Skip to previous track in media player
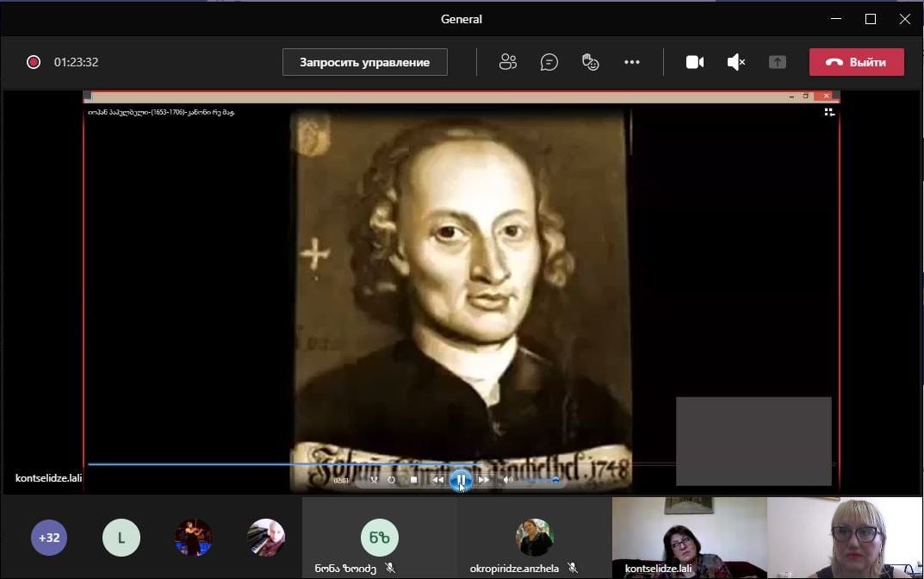The width and height of the screenshot is (924, 579). pyautogui.click(x=437, y=480)
